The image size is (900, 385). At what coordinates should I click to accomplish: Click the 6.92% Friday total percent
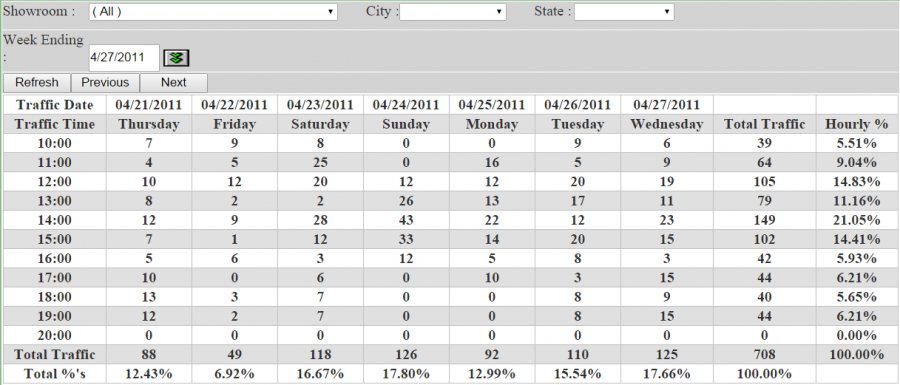tap(234, 374)
